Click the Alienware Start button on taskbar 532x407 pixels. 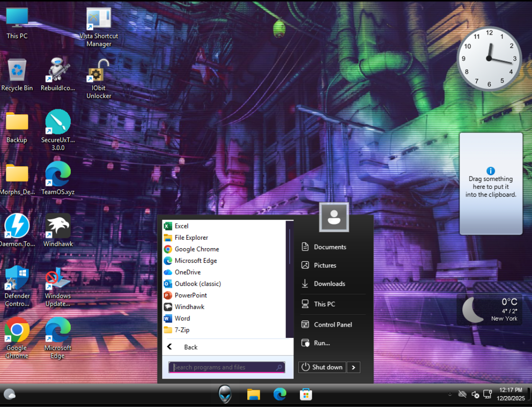(225, 394)
